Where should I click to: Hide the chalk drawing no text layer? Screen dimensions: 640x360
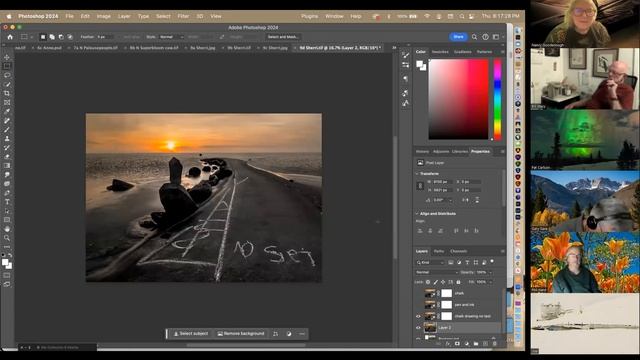pyautogui.click(x=418, y=316)
